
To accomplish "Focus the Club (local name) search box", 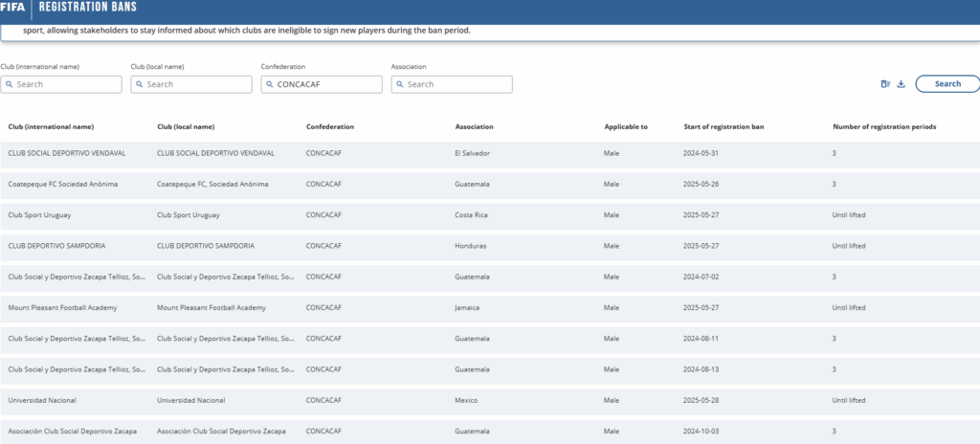I will click(x=191, y=84).
